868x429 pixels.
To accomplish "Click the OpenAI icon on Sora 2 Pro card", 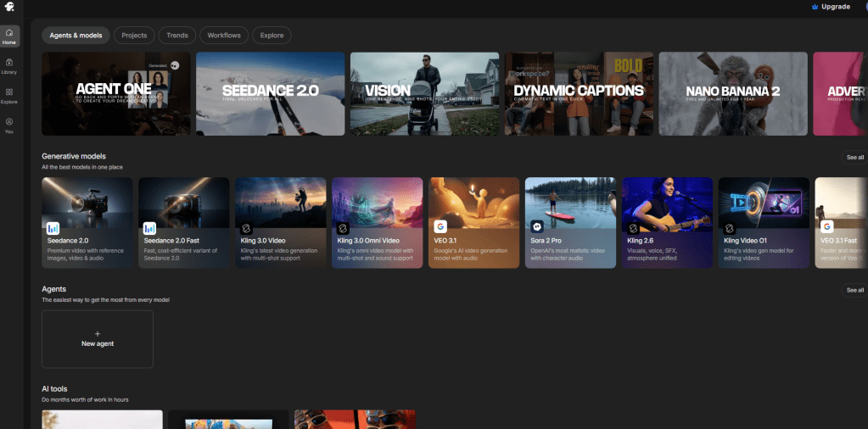I will point(537,226).
